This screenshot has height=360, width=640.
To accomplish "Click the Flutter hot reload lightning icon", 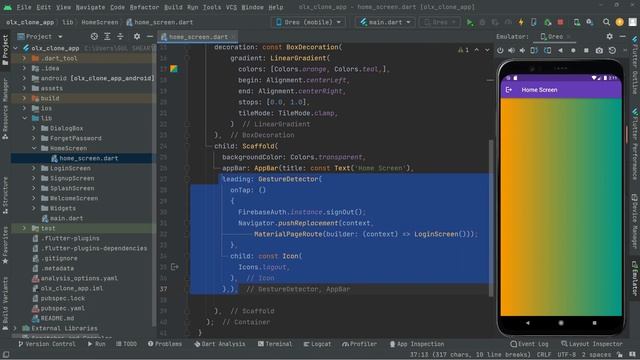I will [521, 22].
